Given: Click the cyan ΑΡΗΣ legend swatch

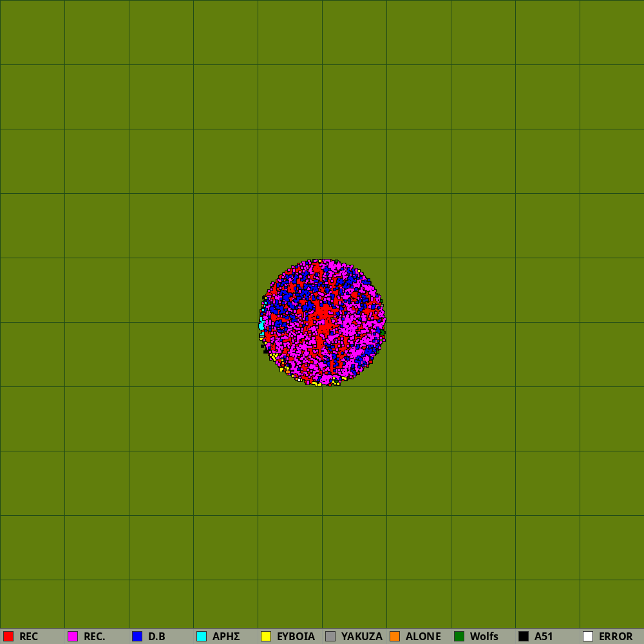Looking at the screenshot, I should click(x=202, y=636).
